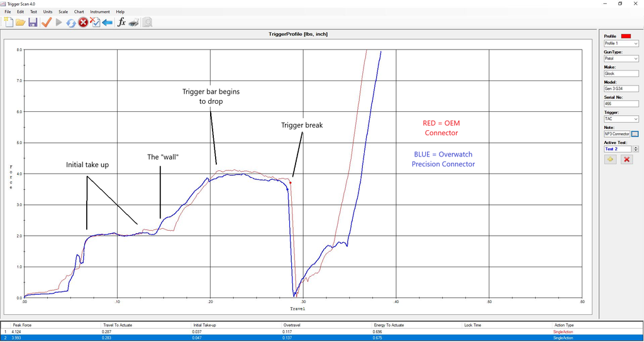The width and height of the screenshot is (644, 342).
Task: Open print preview magnifier icon
Action: pos(147,22)
